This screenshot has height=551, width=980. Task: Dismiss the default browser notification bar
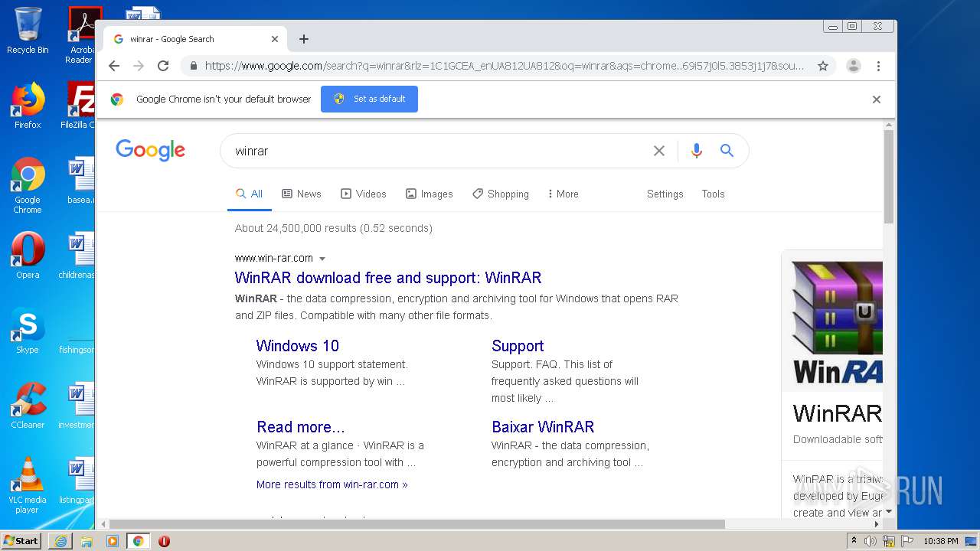(877, 99)
